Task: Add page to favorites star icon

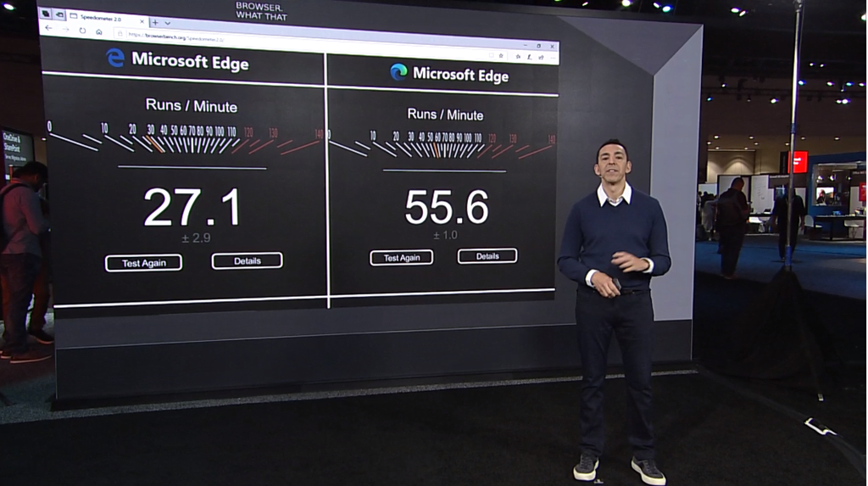Action: (x=501, y=55)
